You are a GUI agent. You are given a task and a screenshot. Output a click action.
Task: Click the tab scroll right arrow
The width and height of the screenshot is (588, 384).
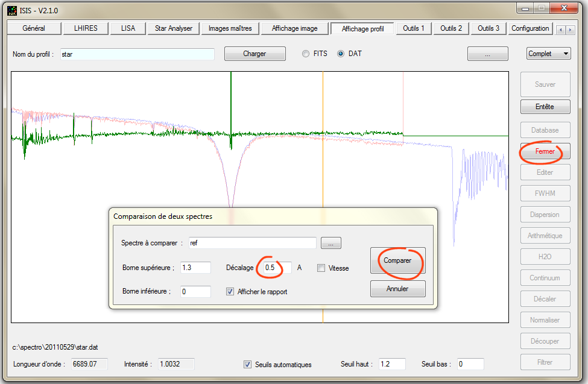[x=571, y=30]
